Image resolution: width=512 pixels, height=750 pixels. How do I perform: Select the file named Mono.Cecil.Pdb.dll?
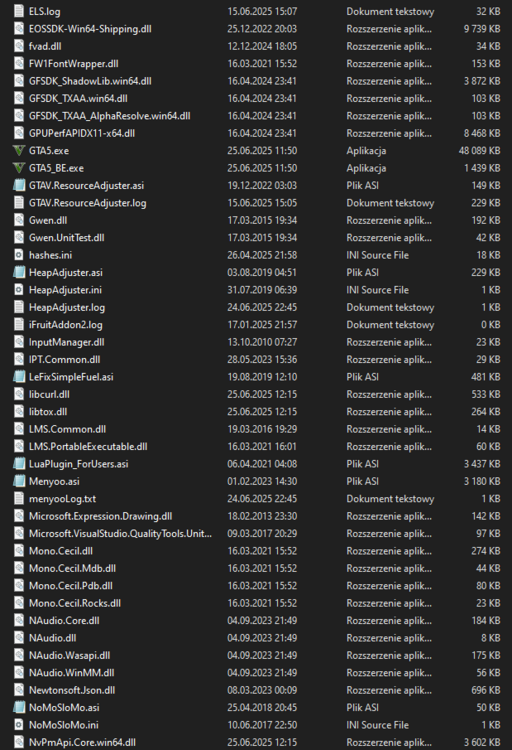coord(71,585)
